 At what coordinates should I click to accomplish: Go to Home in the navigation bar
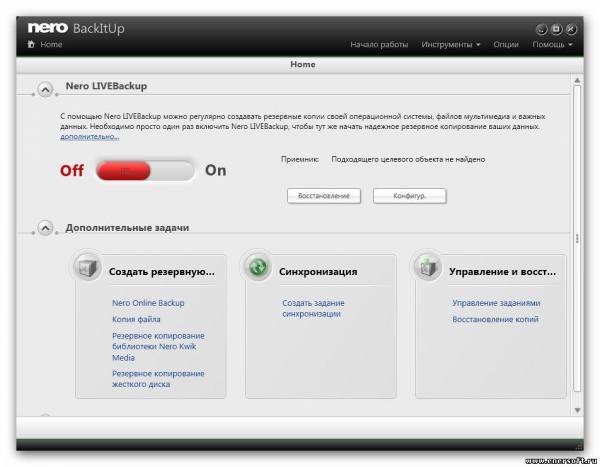pyautogui.click(x=51, y=44)
